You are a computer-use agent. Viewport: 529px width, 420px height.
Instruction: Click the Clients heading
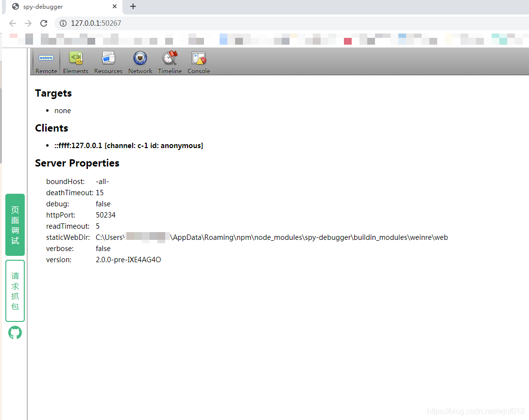click(x=51, y=128)
